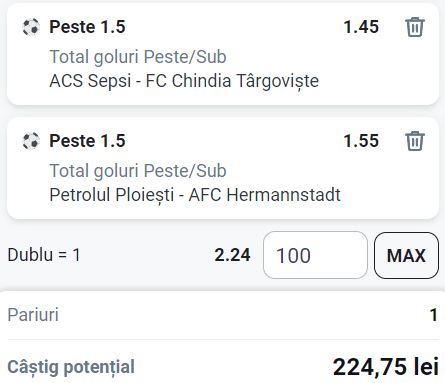445x383 pixels.
Task: Click the Câștig potențial label
Action: point(71,367)
